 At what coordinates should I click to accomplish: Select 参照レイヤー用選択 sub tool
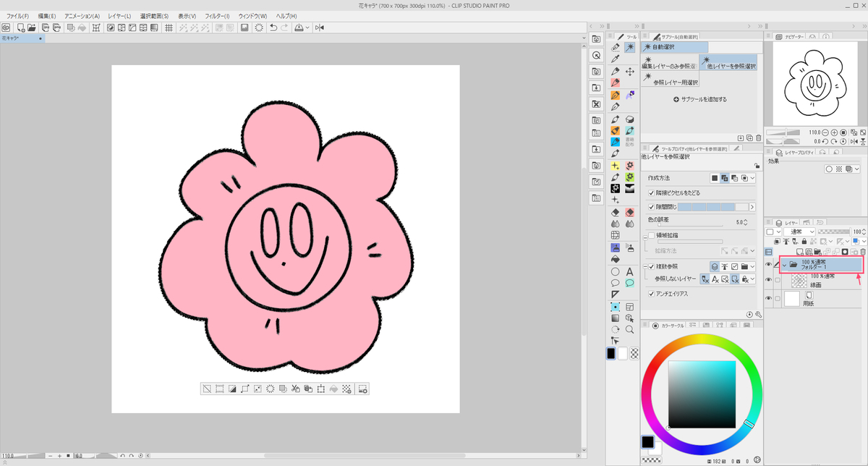[x=671, y=80]
